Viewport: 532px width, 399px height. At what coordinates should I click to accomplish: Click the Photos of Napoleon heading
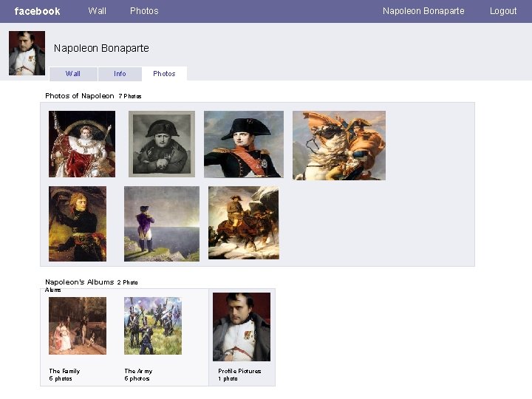tap(80, 96)
